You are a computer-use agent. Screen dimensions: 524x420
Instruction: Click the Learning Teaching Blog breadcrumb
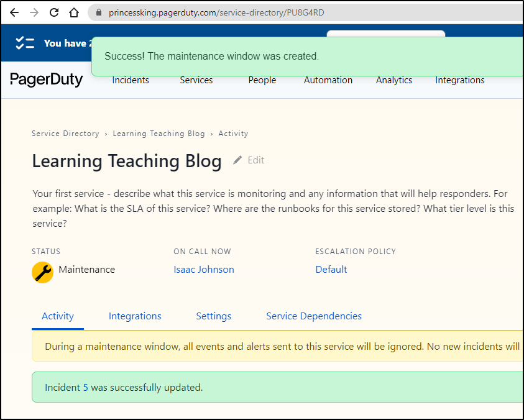[x=159, y=134]
